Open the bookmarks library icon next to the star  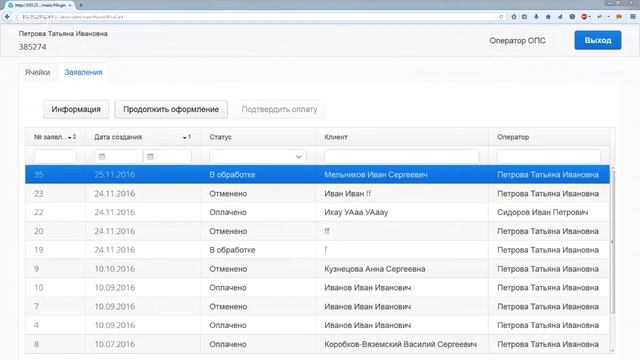[524, 17]
